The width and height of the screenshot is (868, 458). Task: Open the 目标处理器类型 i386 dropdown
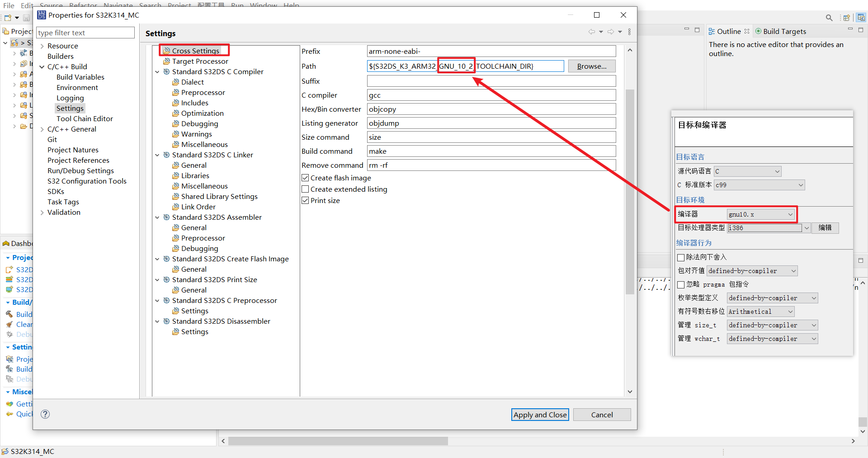[x=769, y=228]
